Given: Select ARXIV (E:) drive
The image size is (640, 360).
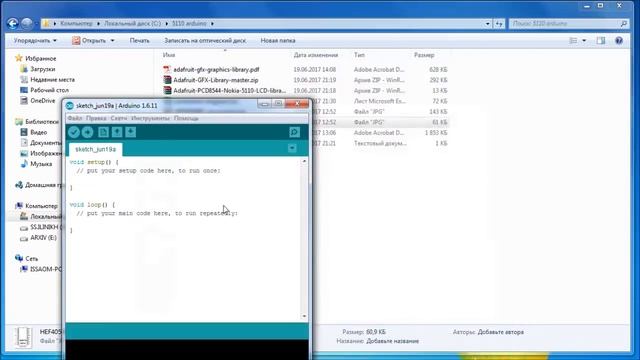Looking at the screenshot, I should point(43,238).
